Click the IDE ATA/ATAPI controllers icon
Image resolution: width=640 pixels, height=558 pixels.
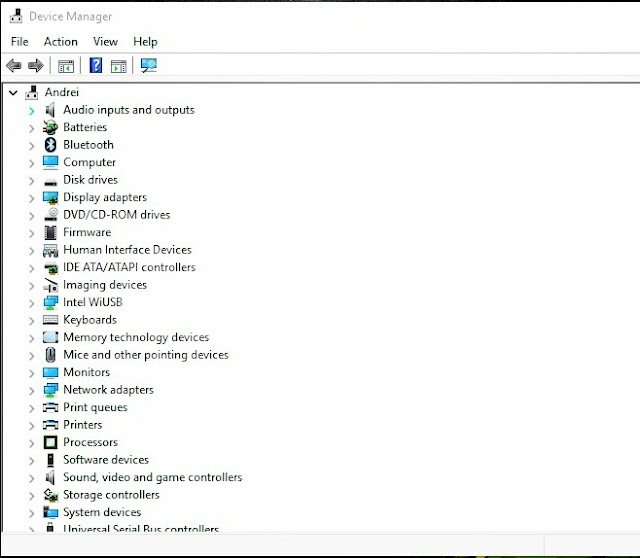[x=51, y=268]
